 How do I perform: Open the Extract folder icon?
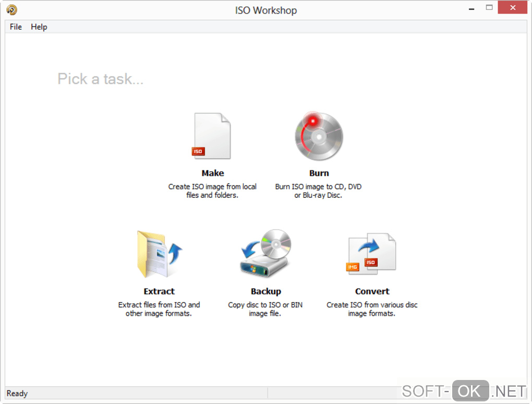159,254
